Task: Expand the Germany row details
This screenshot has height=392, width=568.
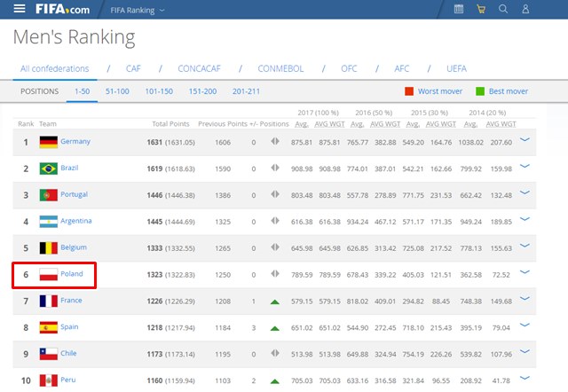Action: pos(525,139)
